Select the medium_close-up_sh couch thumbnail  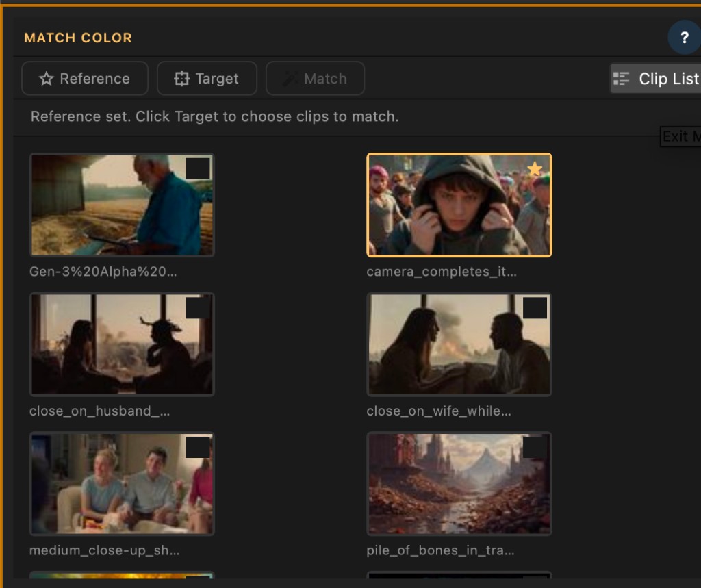[x=122, y=484]
